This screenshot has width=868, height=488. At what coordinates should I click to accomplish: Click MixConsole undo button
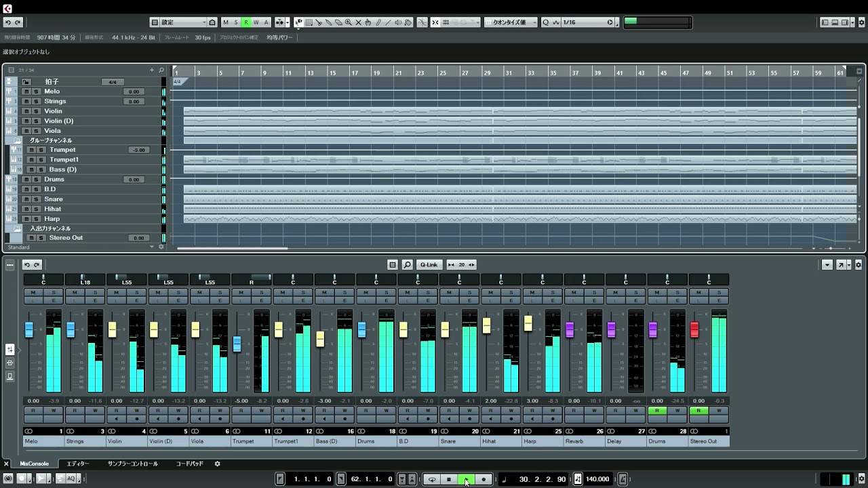pyautogui.click(x=27, y=265)
